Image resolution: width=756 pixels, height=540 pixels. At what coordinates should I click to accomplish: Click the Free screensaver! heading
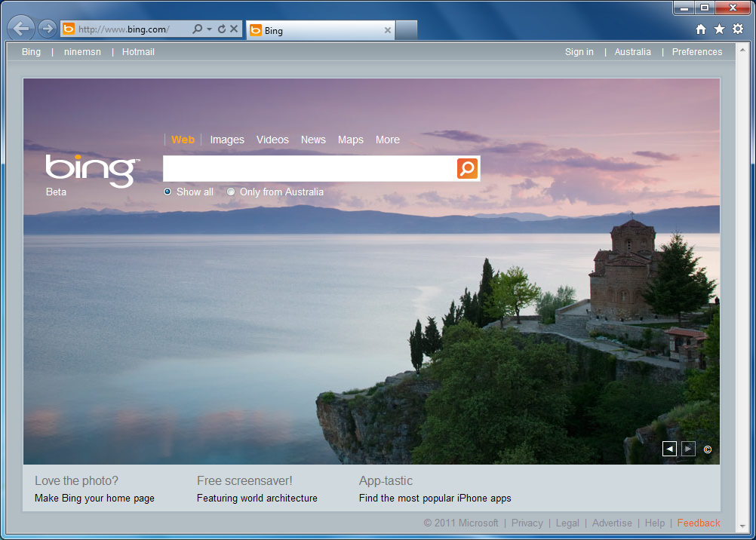coord(244,480)
